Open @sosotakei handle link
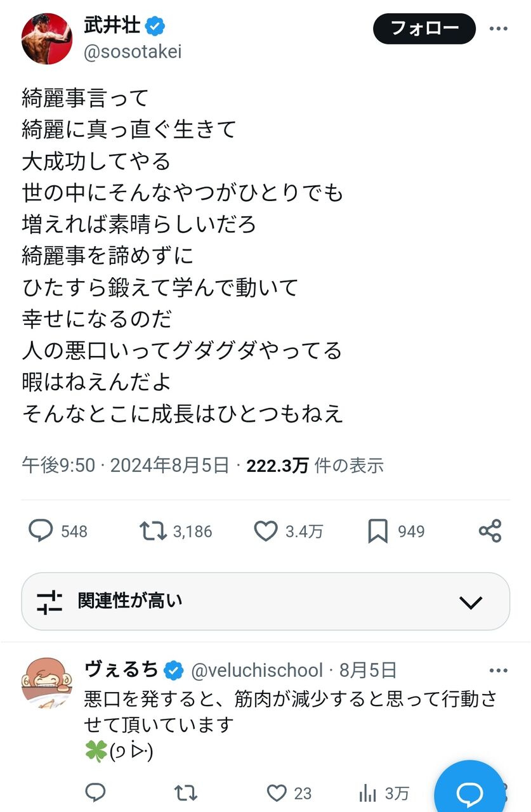 coord(133,52)
